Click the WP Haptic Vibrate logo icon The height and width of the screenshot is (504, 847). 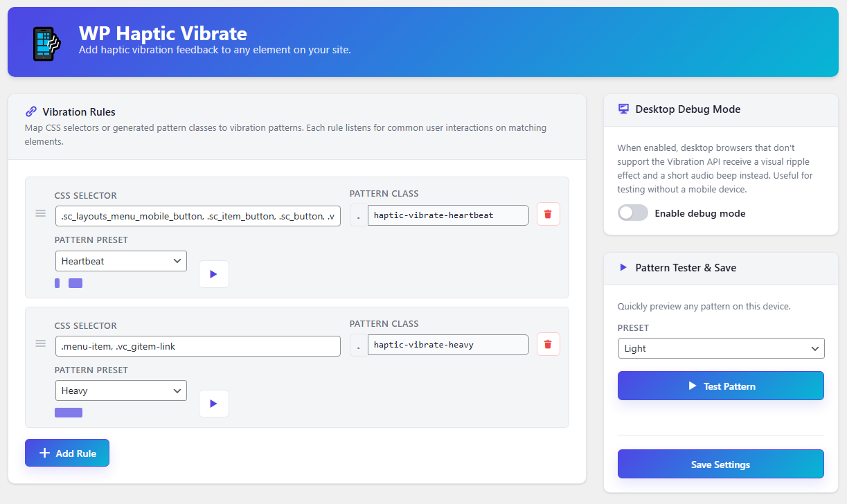47,42
